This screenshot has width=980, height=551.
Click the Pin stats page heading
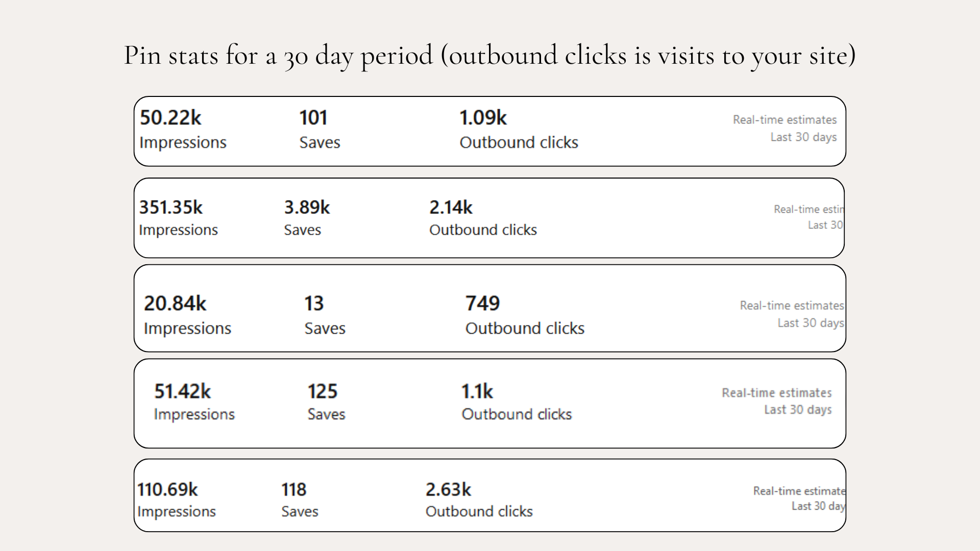point(490,55)
